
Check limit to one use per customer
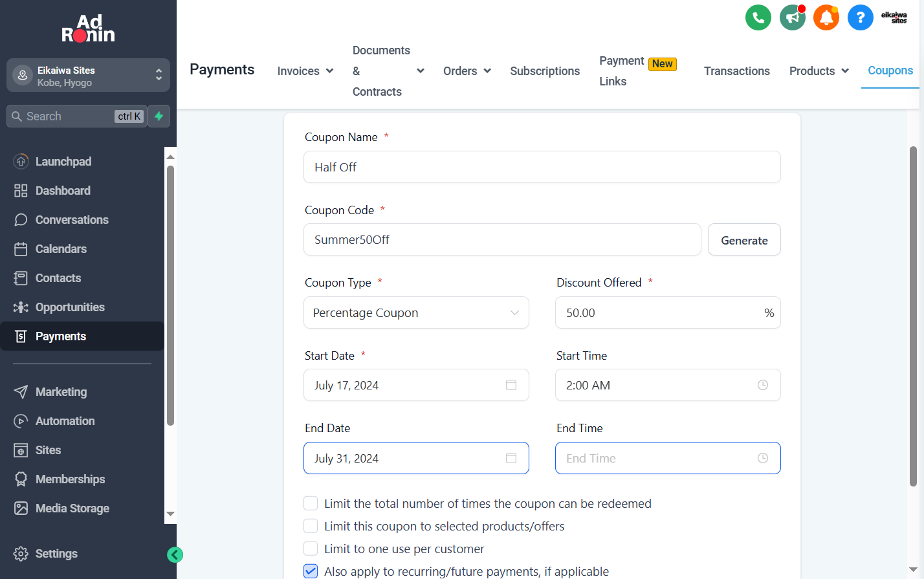point(311,549)
